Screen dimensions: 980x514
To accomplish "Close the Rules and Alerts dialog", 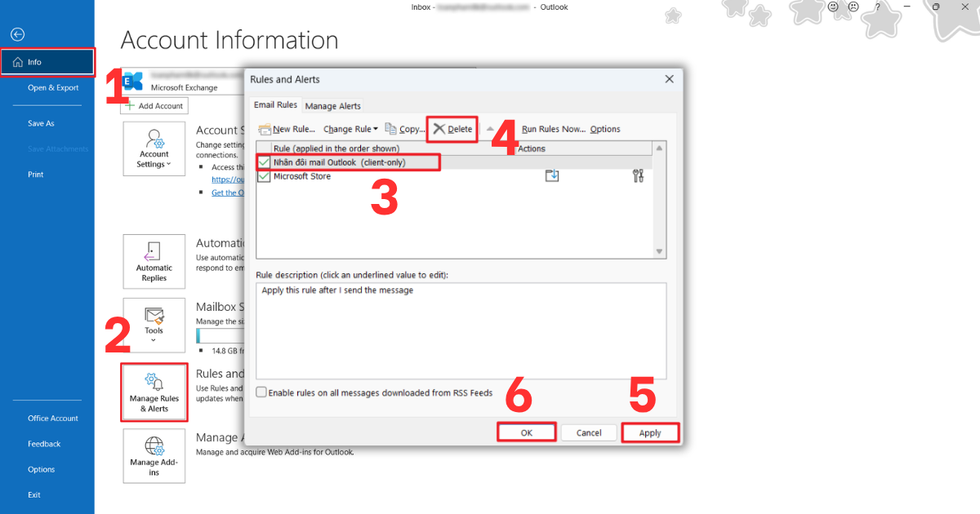I will [670, 79].
